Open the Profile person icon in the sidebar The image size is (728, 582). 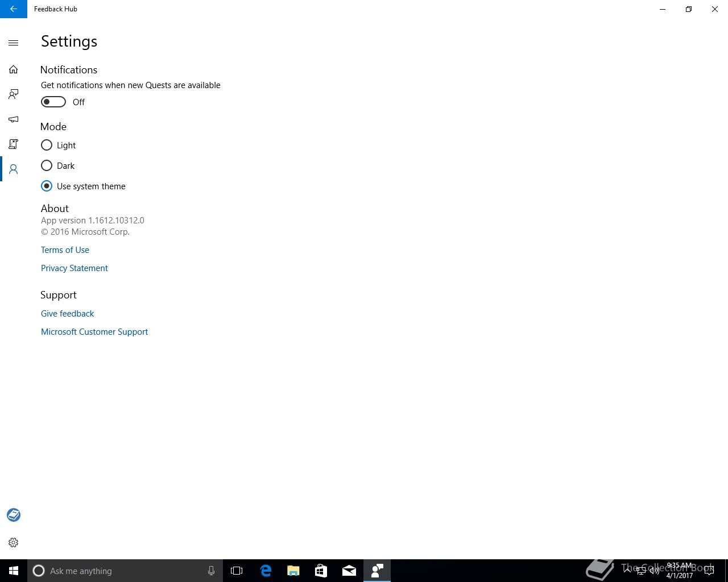[x=14, y=169]
